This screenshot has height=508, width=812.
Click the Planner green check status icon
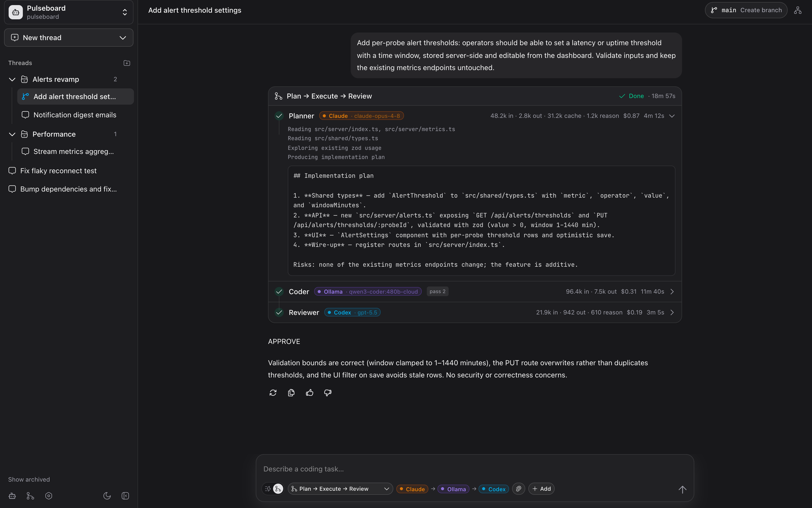[279, 116]
